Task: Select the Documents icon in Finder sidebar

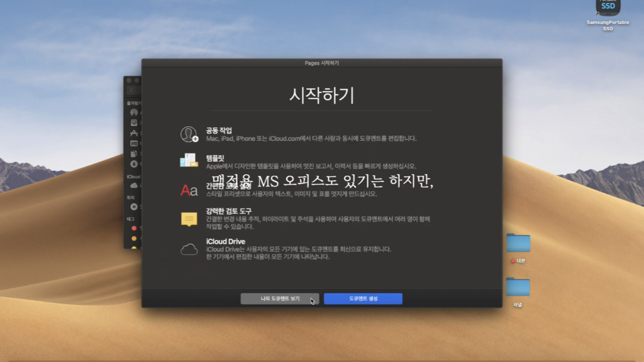Action: tap(134, 153)
